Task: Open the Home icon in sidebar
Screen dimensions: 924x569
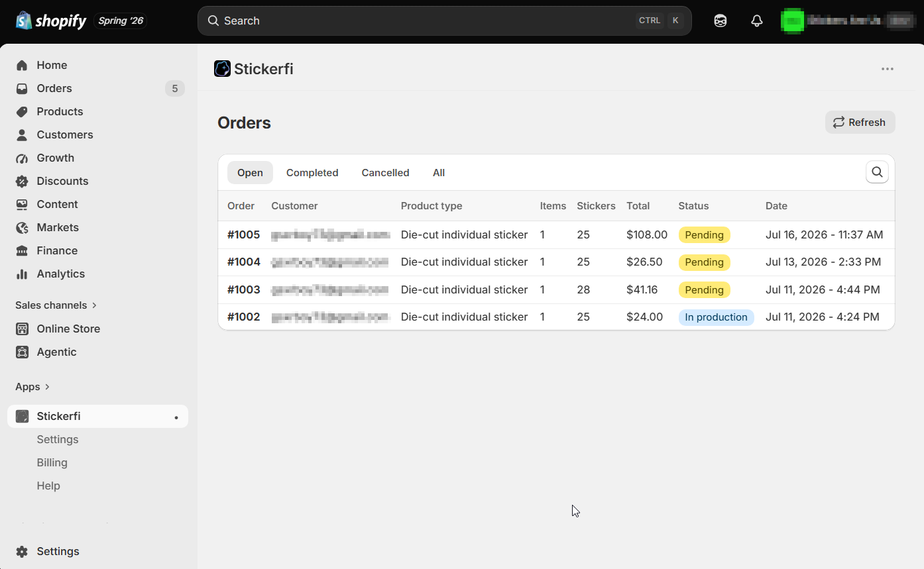Action: point(22,65)
